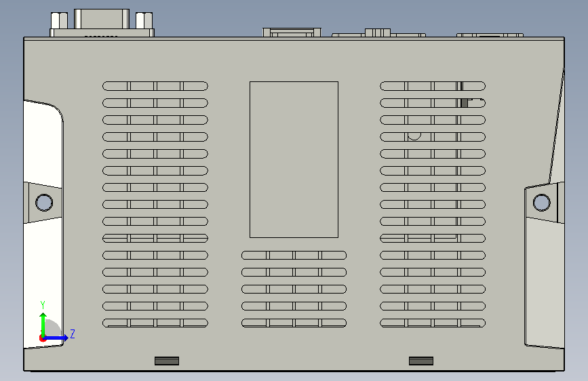Select the D-sub connector body on top edge
The height and width of the screenshot is (381, 588).
click(102, 19)
